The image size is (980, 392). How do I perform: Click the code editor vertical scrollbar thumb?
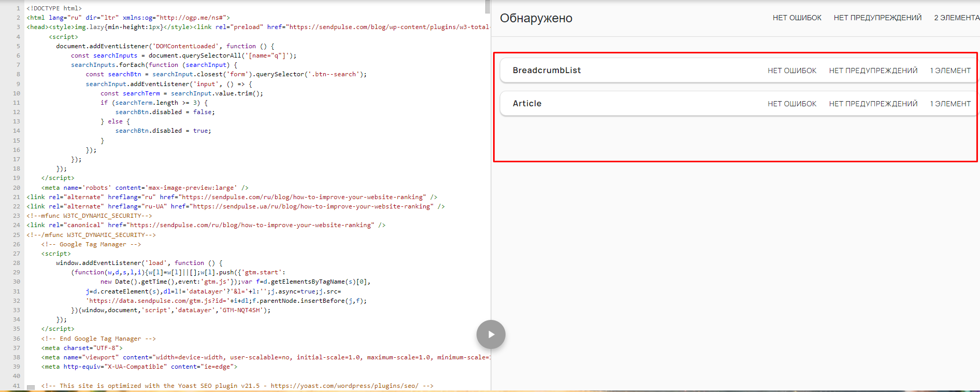(x=487, y=7)
